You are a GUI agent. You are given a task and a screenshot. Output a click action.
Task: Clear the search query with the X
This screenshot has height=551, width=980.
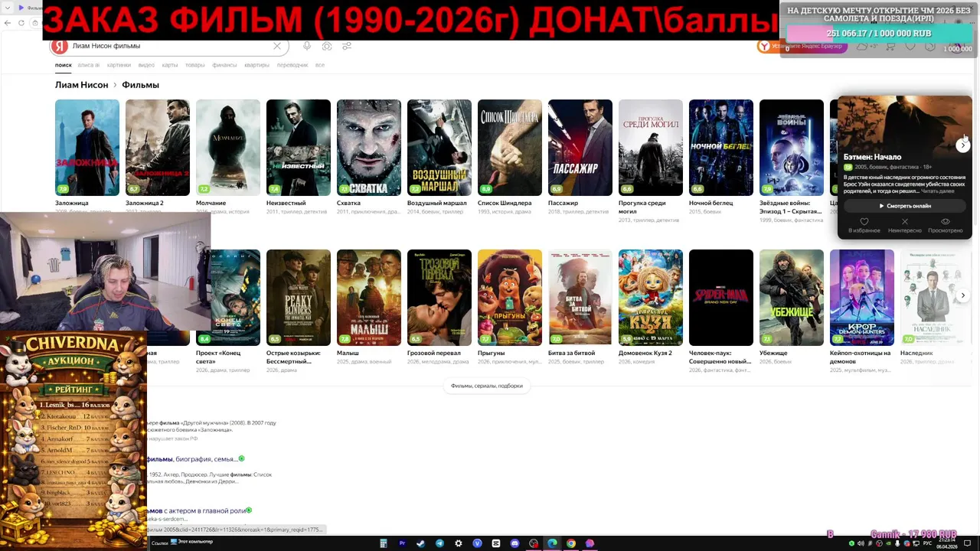click(x=277, y=46)
